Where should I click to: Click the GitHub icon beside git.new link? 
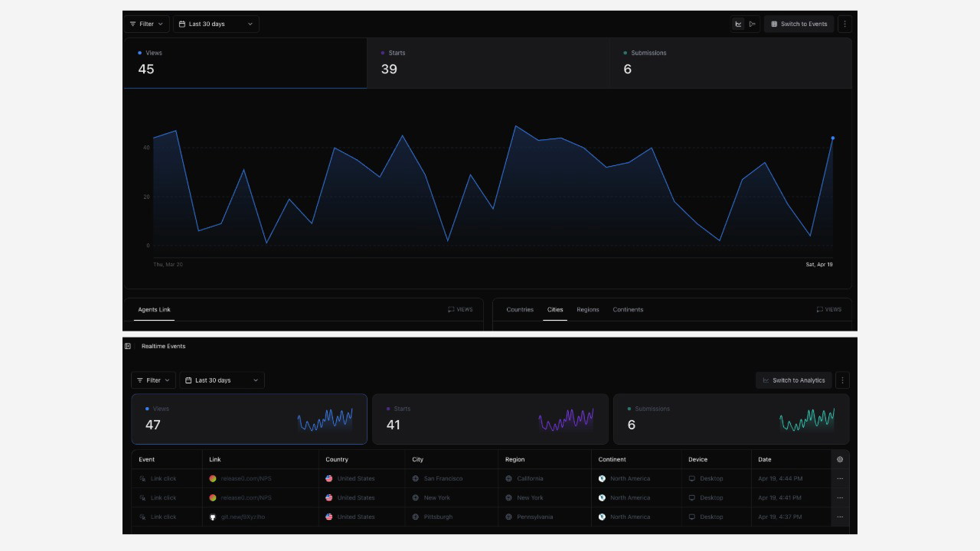pyautogui.click(x=213, y=517)
